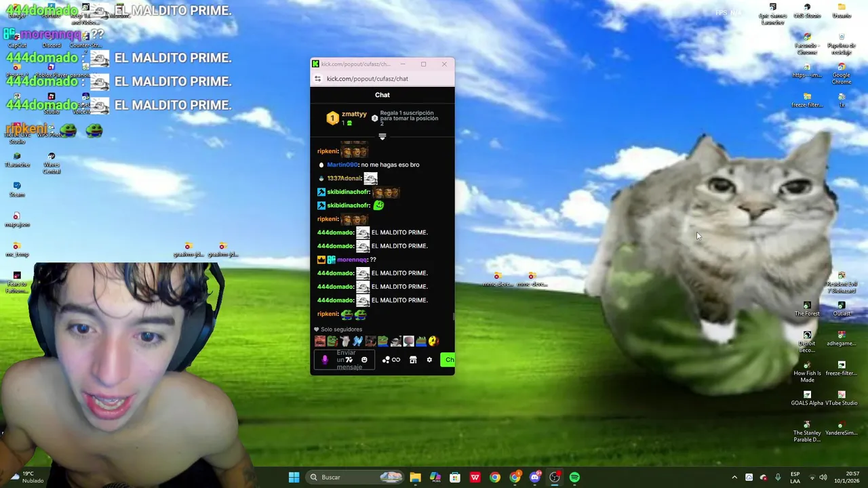This screenshot has height=488, width=868.
Task: Click the three-bubbles points icon
Action: [x=386, y=360]
